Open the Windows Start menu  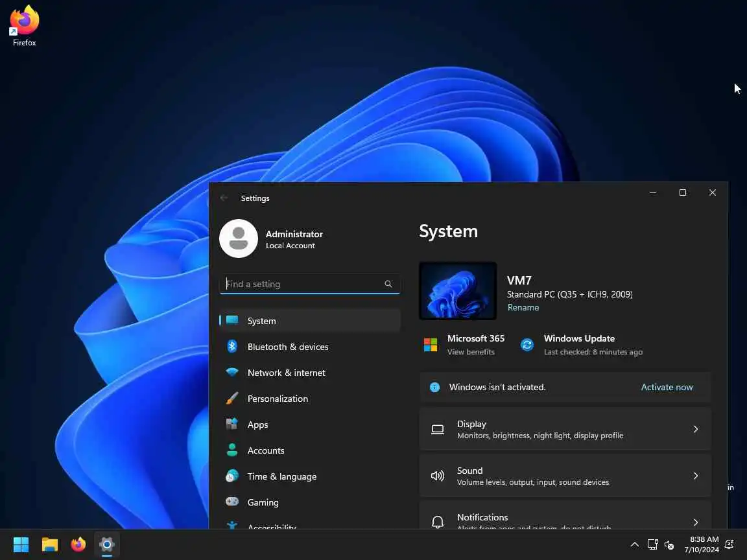(x=21, y=544)
